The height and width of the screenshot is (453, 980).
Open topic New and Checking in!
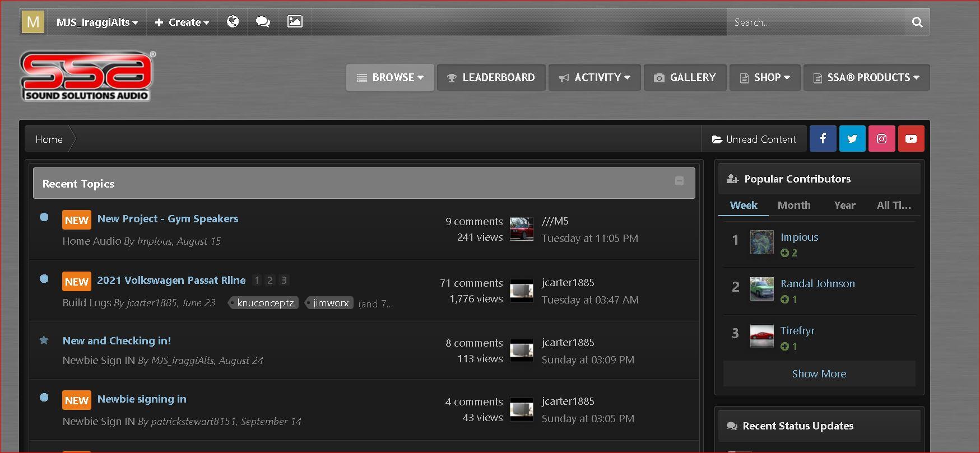click(117, 340)
